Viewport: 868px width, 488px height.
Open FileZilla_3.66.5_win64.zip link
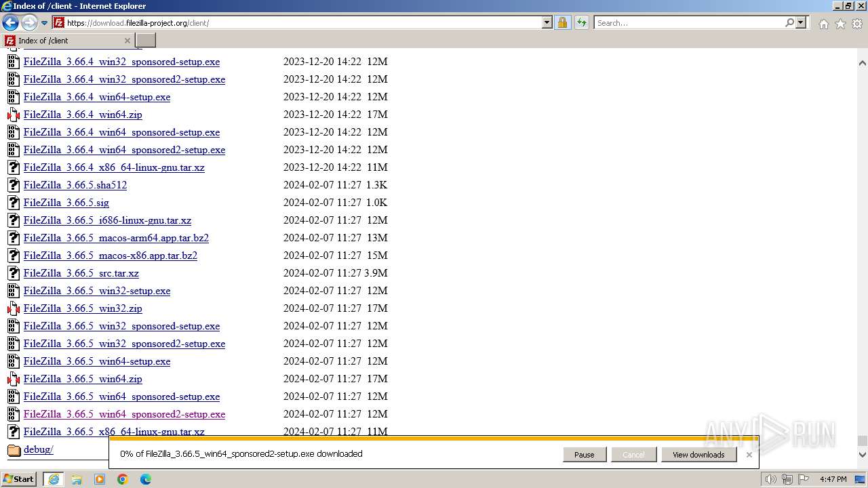[83, 379]
